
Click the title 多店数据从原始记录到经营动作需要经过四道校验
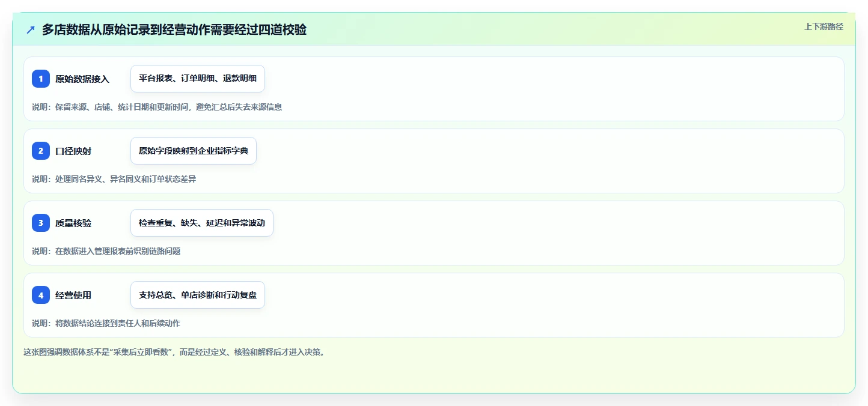pos(174,29)
